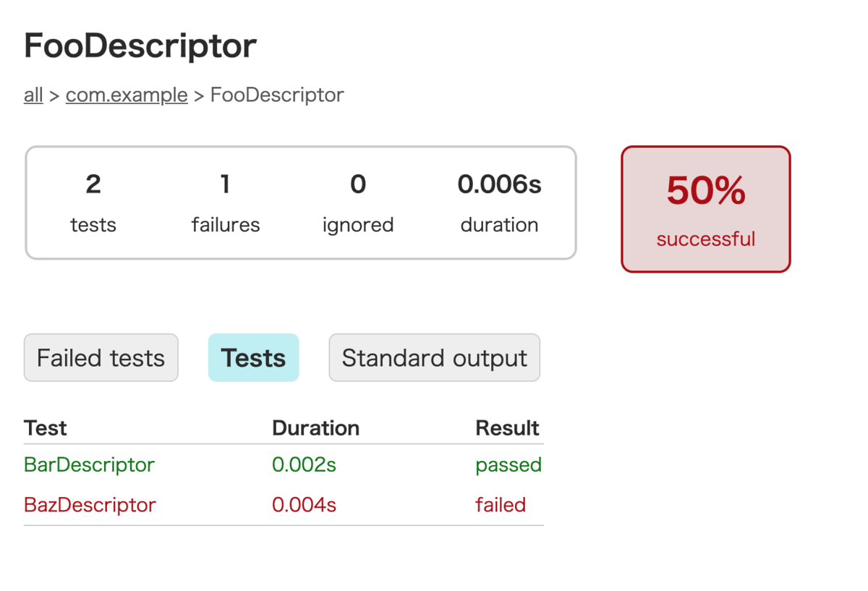Image resolution: width=868 pixels, height=591 pixels.
Task: Switch to the Failed tests tab
Action: coord(101,358)
